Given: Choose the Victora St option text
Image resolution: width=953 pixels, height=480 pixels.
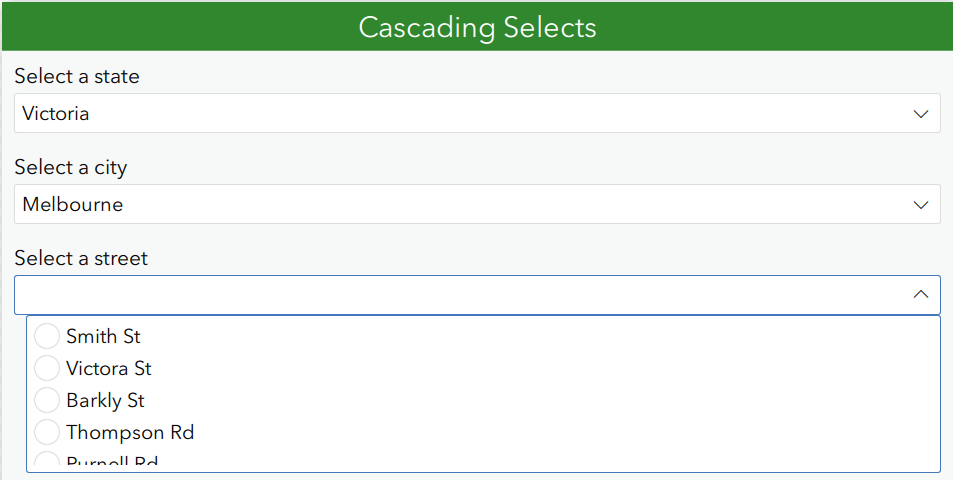Looking at the screenshot, I should 108,369.
